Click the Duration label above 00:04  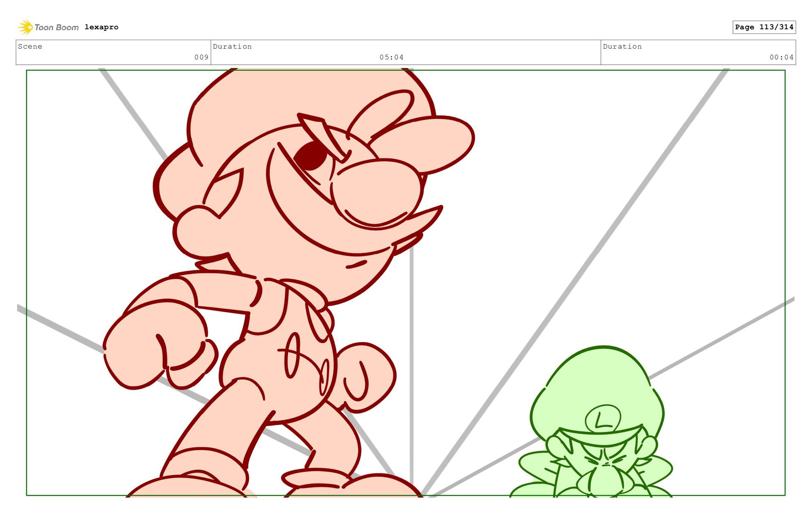pyautogui.click(x=622, y=46)
